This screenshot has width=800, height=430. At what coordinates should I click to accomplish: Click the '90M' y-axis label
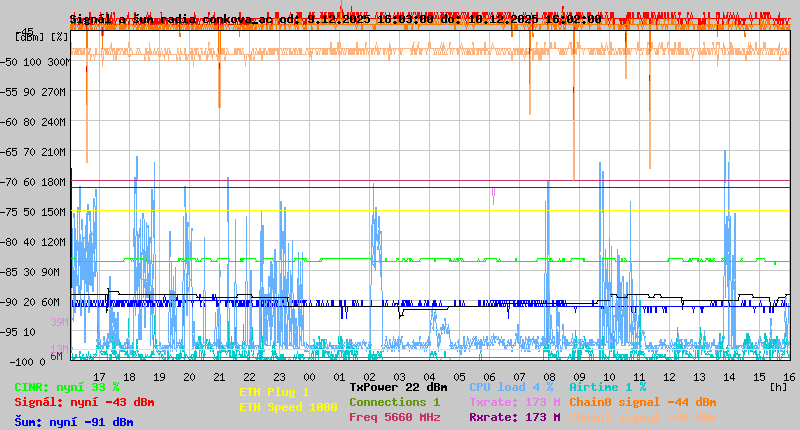click(x=50, y=272)
